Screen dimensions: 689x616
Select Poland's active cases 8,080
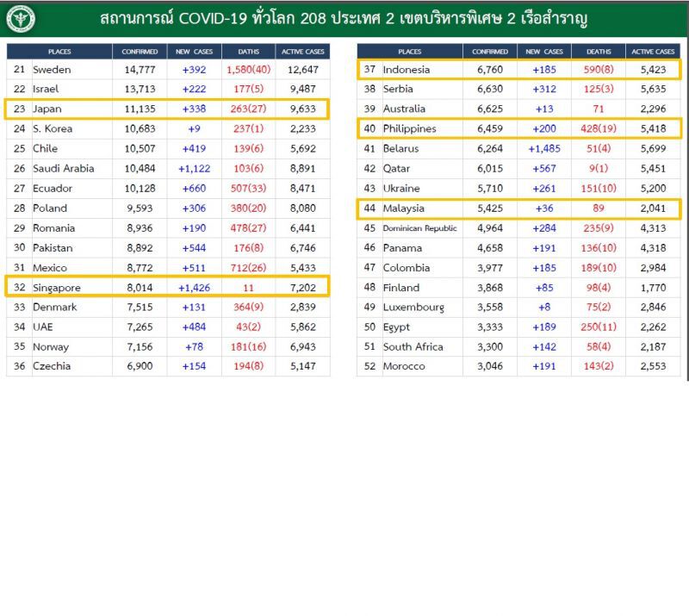click(x=303, y=208)
